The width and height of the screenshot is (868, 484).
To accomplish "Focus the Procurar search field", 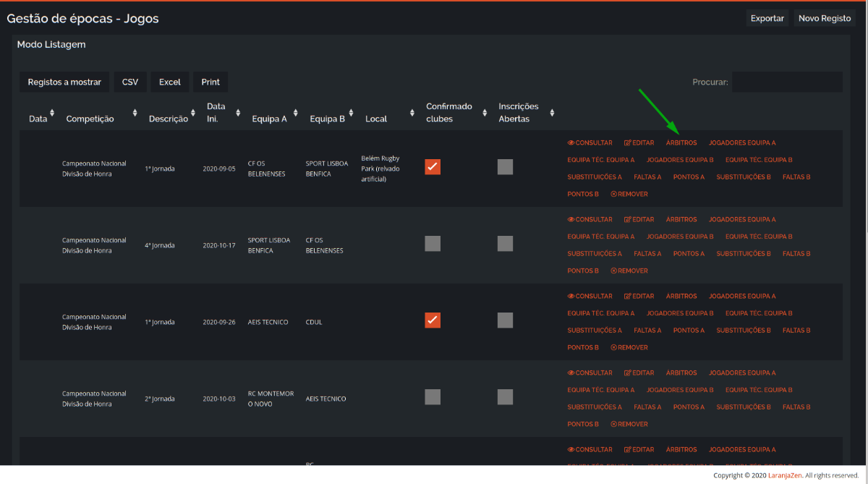I will coord(787,82).
